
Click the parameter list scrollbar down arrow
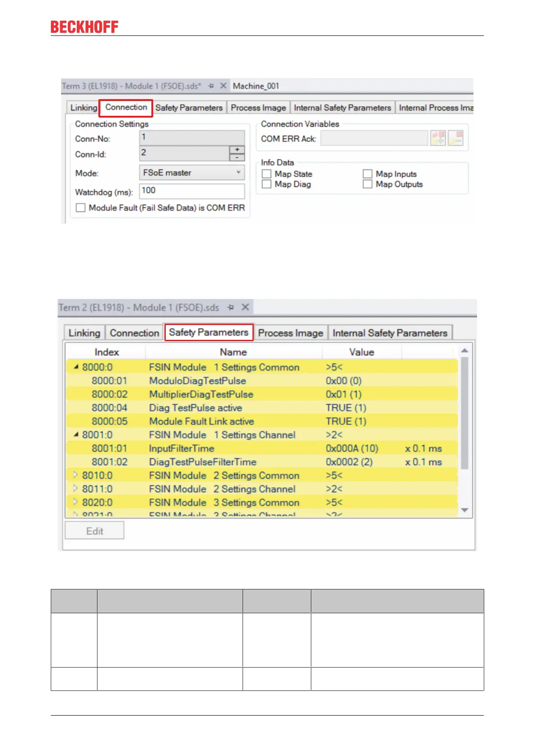(x=465, y=510)
